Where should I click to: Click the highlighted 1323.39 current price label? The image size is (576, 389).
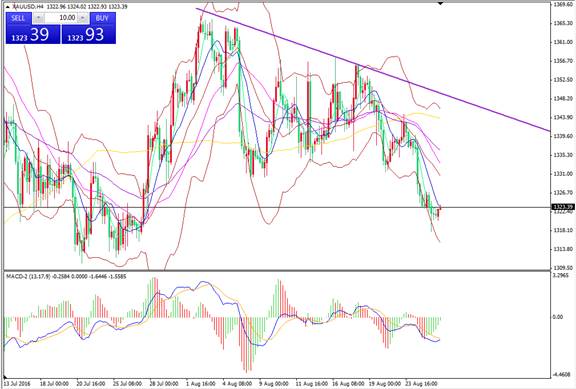click(x=564, y=207)
